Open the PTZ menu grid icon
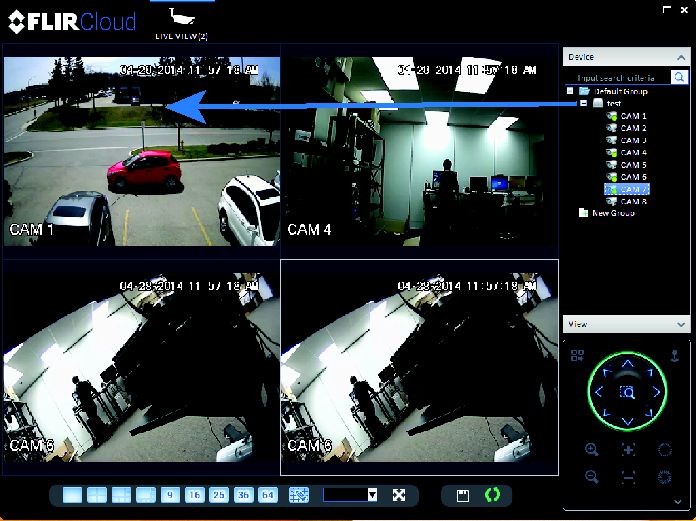Viewport: 696px width, 521px height. [x=577, y=355]
